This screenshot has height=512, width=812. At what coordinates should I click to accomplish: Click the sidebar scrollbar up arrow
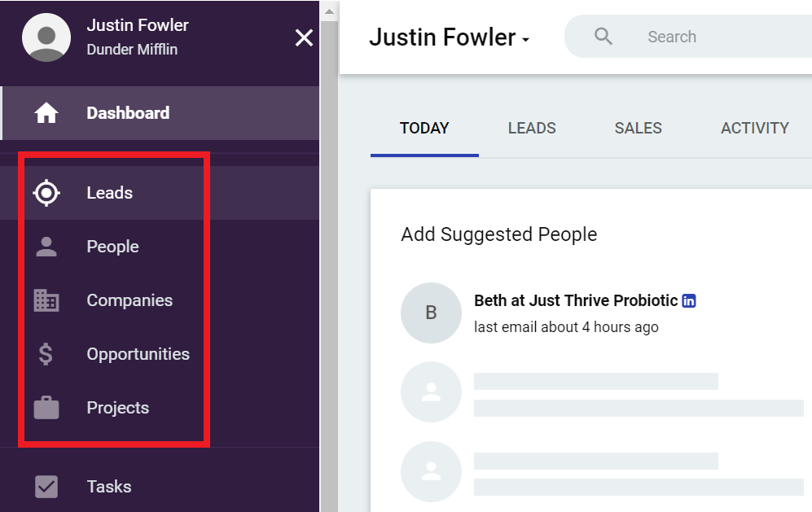tap(329, 11)
